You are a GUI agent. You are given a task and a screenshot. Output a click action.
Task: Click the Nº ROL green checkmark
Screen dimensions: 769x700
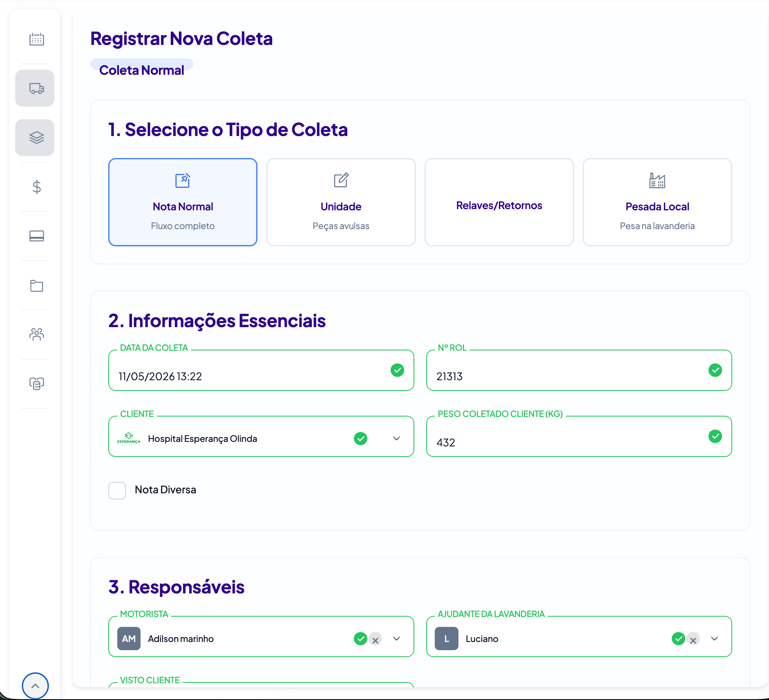[715, 370]
